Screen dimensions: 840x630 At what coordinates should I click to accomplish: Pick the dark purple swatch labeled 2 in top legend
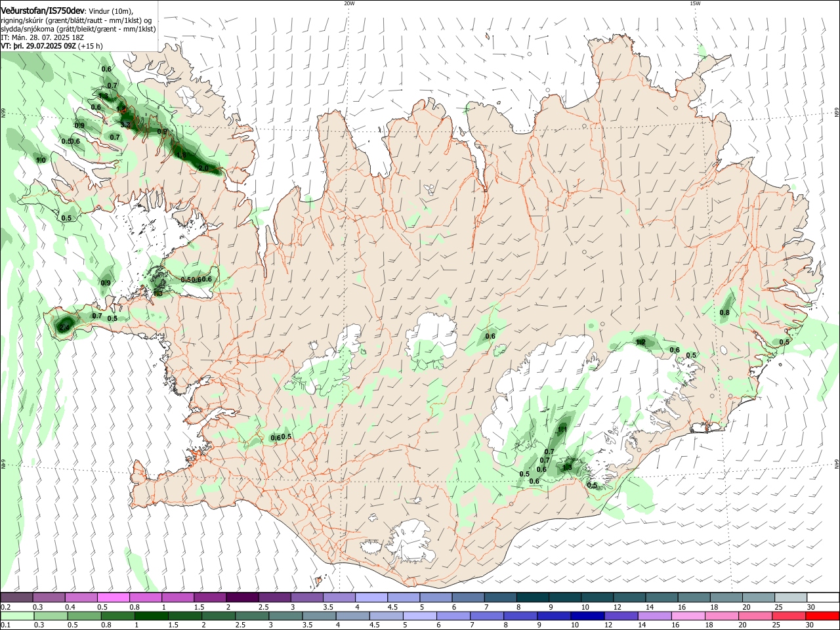(242, 597)
